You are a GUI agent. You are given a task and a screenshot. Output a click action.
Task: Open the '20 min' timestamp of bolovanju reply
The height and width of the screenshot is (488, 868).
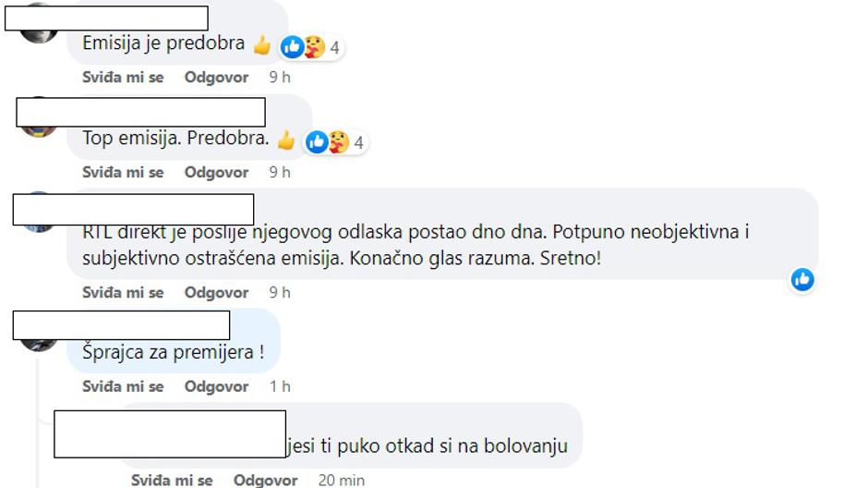[341, 480]
